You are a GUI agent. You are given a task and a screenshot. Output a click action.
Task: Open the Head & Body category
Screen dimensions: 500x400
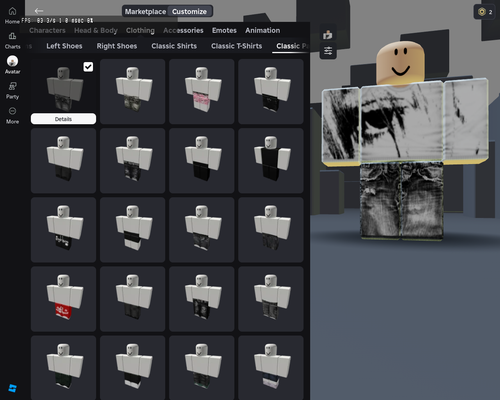[96, 30]
